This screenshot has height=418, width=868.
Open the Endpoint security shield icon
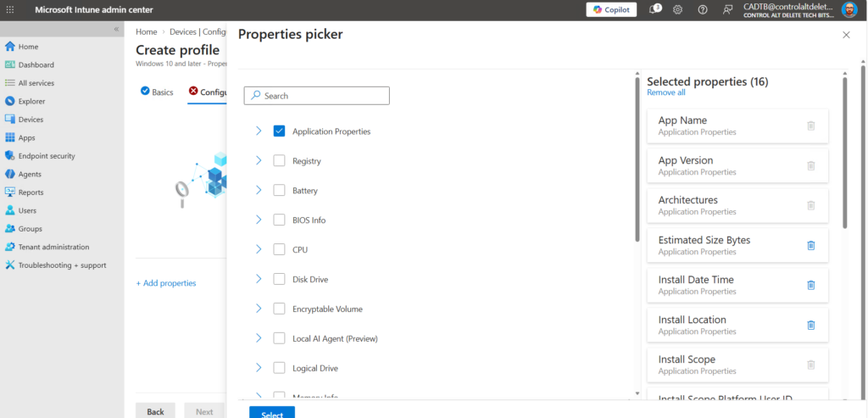[9, 156]
